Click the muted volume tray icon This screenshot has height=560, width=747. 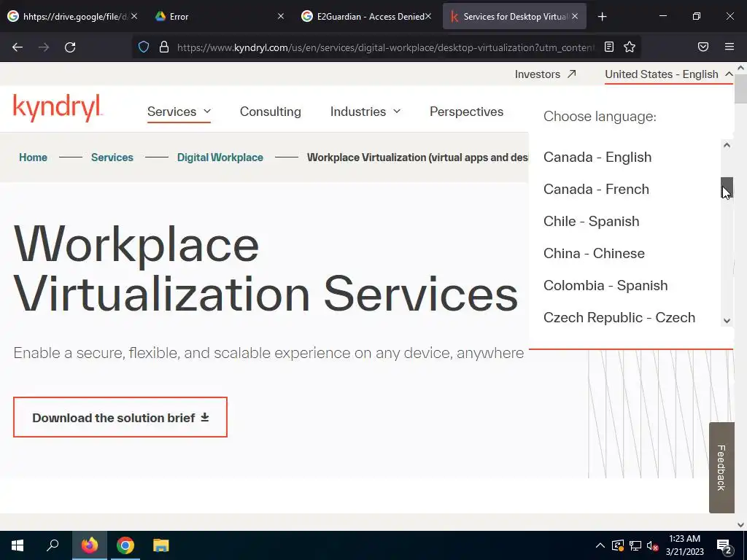pos(653,545)
